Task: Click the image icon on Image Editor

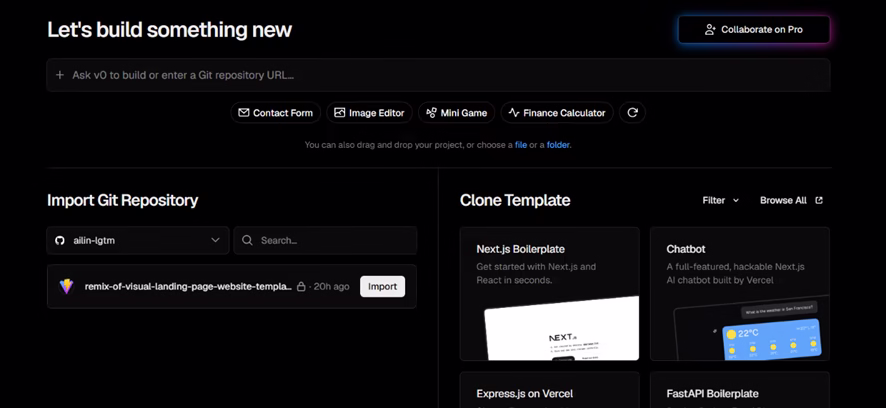Action: point(340,112)
